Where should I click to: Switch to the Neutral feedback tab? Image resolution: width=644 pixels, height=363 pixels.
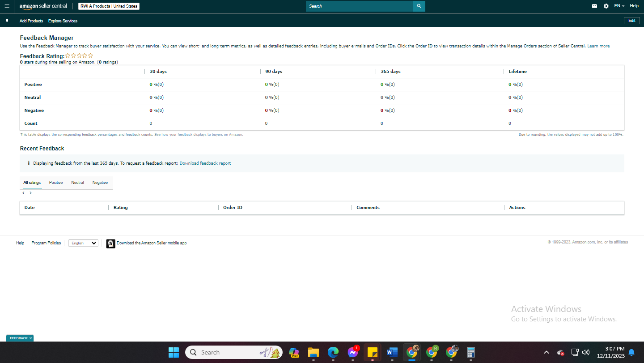[77, 183]
